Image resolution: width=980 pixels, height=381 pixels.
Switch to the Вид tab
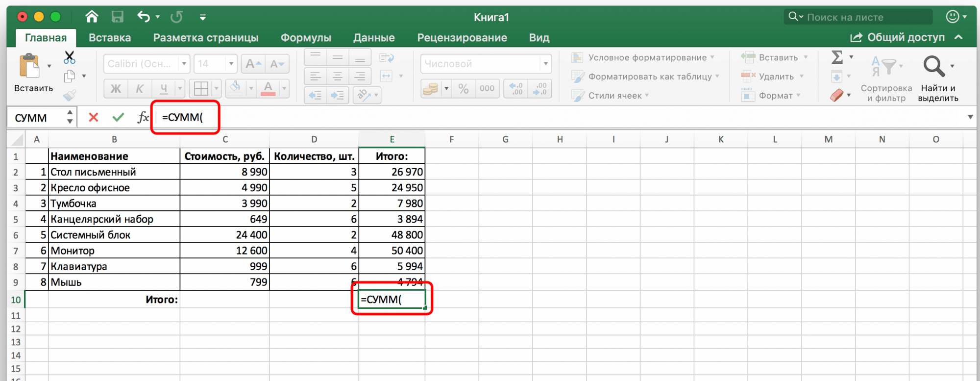click(539, 38)
